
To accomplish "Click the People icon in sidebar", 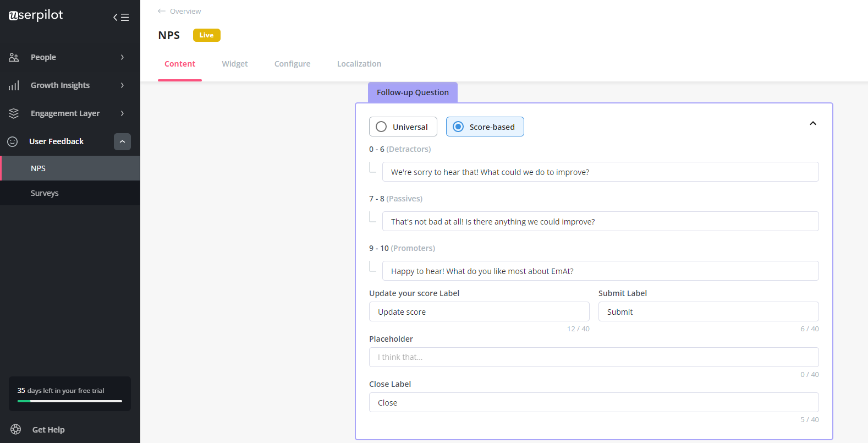I will (14, 57).
